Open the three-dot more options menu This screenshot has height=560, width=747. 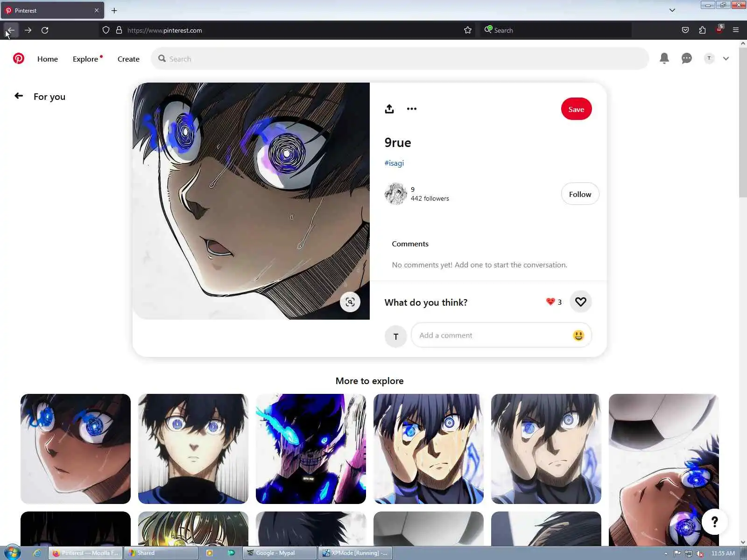pos(411,109)
